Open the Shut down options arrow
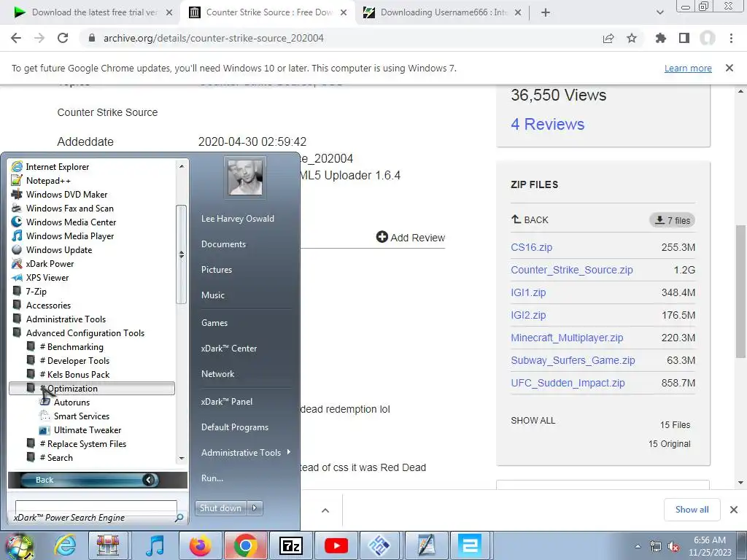Screen dimensions: 747x560 point(255,508)
